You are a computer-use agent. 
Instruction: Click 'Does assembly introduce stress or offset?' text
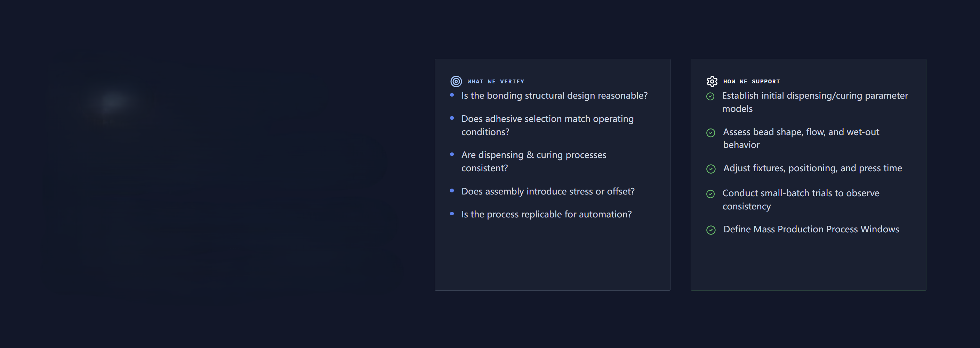coord(548,191)
